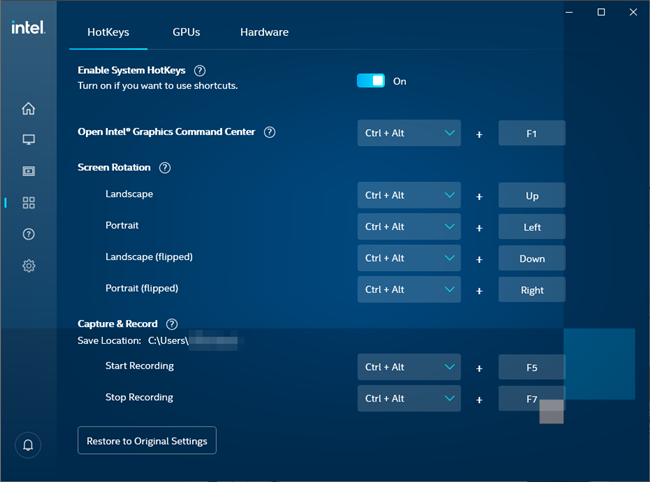The height and width of the screenshot is (482, 650).
Task: Expand modifier dropdown for Portrait (flipped)
Action: 409,290
